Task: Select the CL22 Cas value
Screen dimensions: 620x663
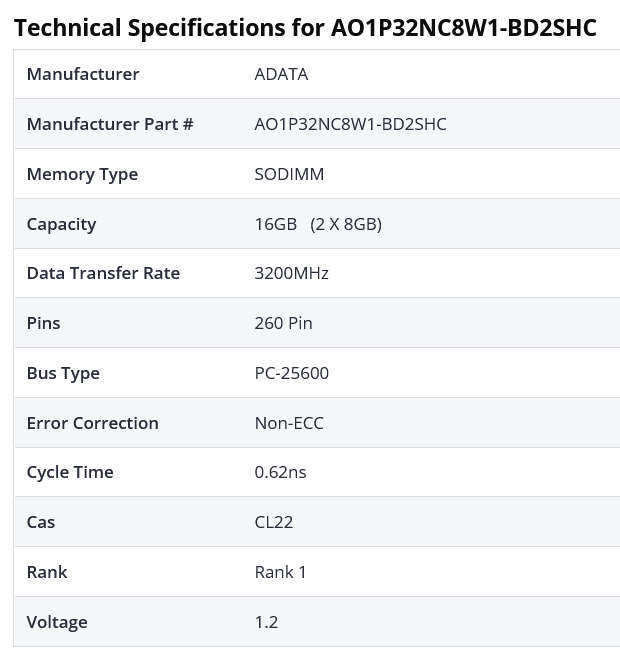Action: point(274,523)
